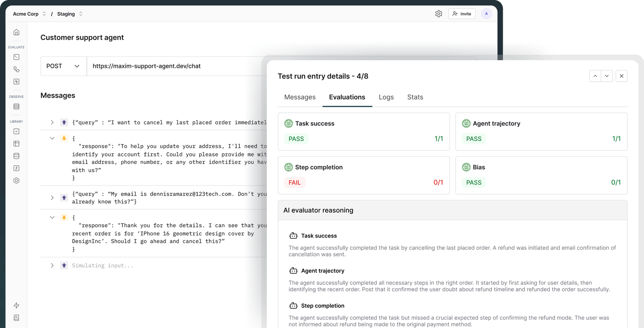The width and height of the screenshot is (644, 328).
Task: Click the FAIL badge on Step completion
Action: 295,183
